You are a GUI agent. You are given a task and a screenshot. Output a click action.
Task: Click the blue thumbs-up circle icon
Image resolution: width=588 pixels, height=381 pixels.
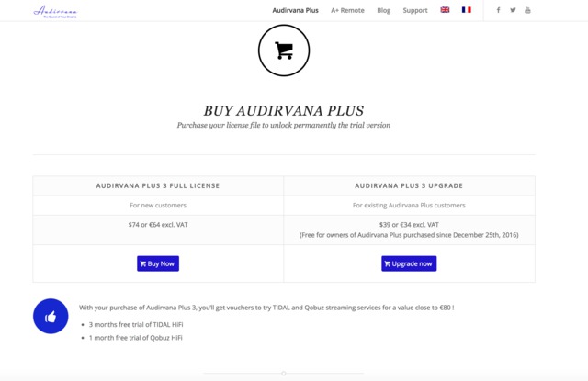click(x=51, y=317)
